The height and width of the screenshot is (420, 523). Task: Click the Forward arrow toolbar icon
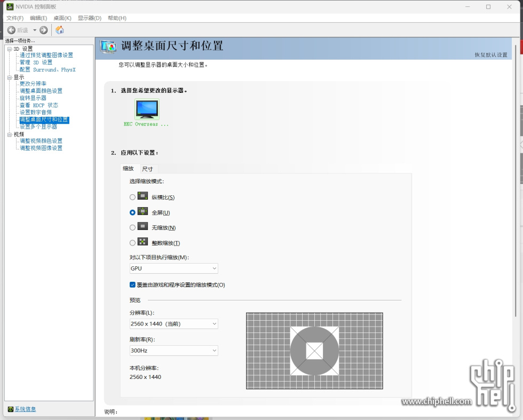44,30
